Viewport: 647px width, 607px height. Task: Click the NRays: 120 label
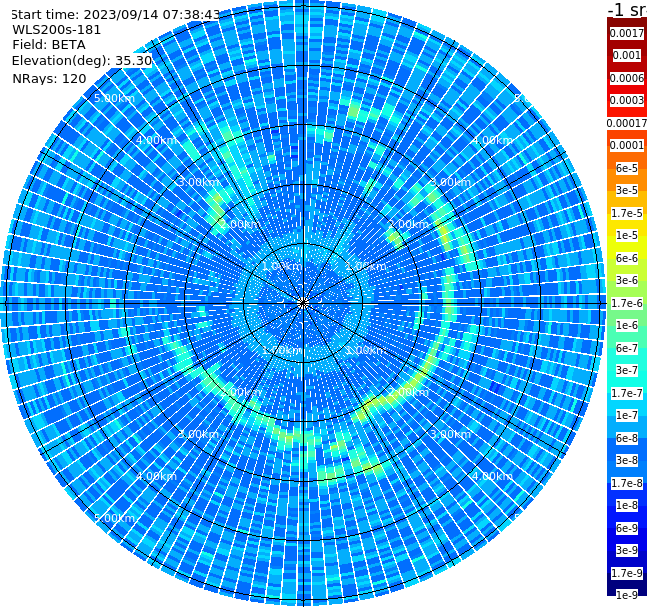49,78
